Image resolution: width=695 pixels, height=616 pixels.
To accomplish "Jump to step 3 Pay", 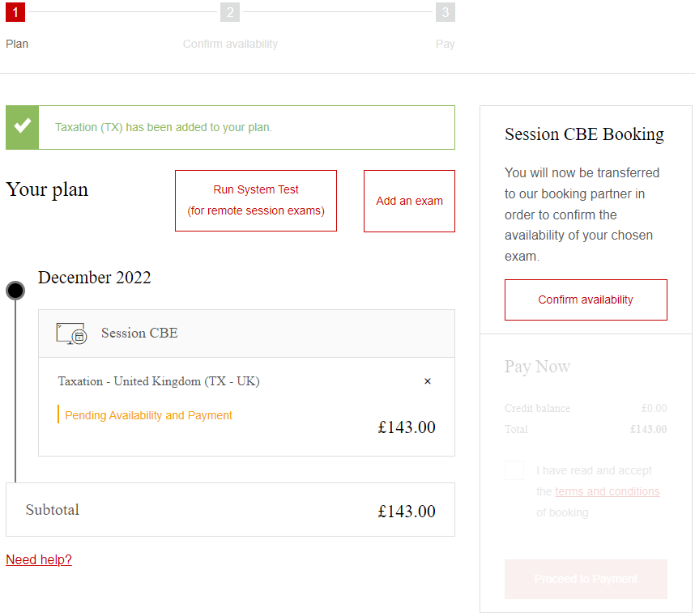I will coord(445,12).
